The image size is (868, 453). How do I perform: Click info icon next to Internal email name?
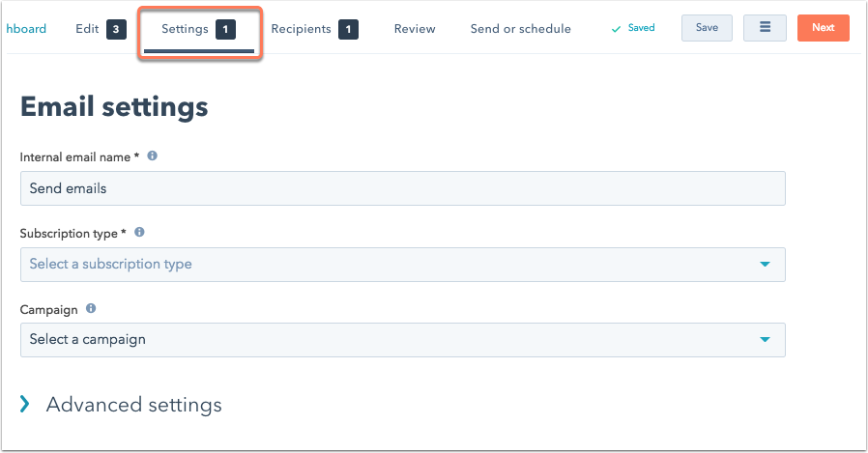[152, 156]
